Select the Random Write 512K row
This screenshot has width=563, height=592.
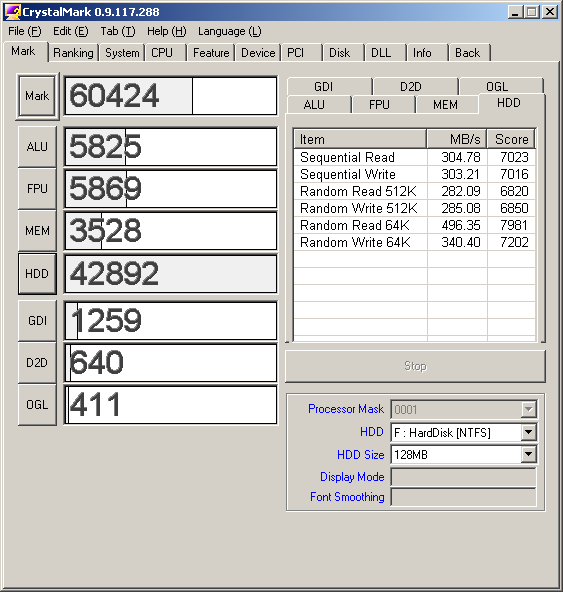415,208
